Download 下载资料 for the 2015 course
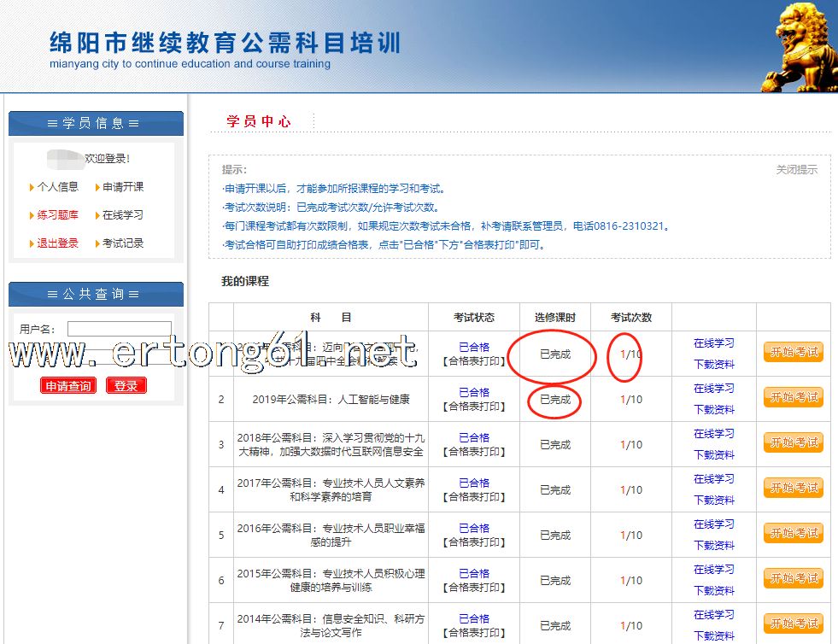The height and width of the screenshot is (644, 838). pos(713,591)
